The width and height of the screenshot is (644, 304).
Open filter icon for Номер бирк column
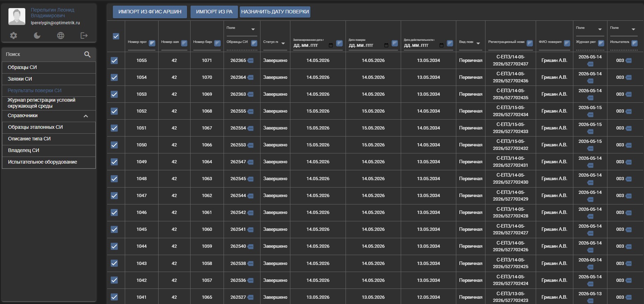[x=217, y=43]
